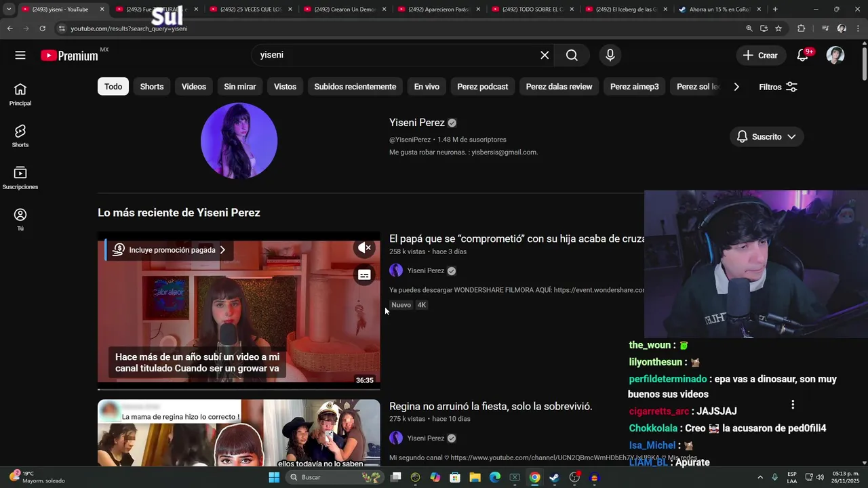
Task: Open Yiseni Perez link under first video
Action: tap(426, 270)
